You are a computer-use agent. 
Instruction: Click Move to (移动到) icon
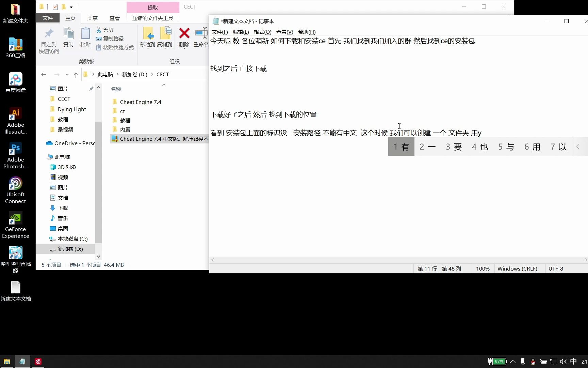(x=148, y=34)
